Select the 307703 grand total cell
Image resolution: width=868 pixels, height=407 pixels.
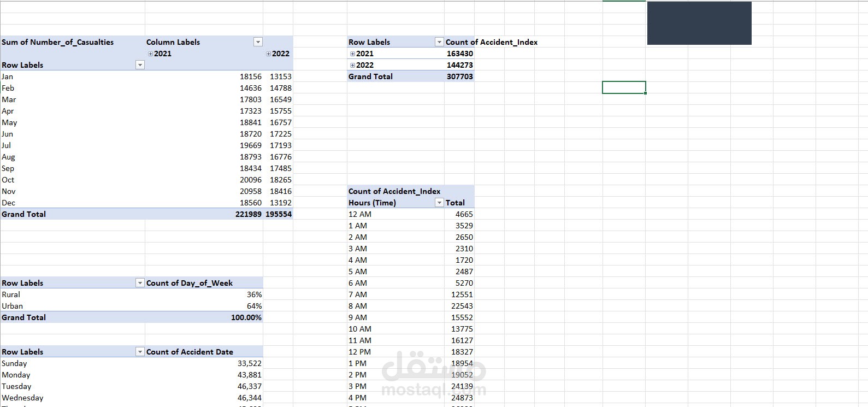(460, 76)
